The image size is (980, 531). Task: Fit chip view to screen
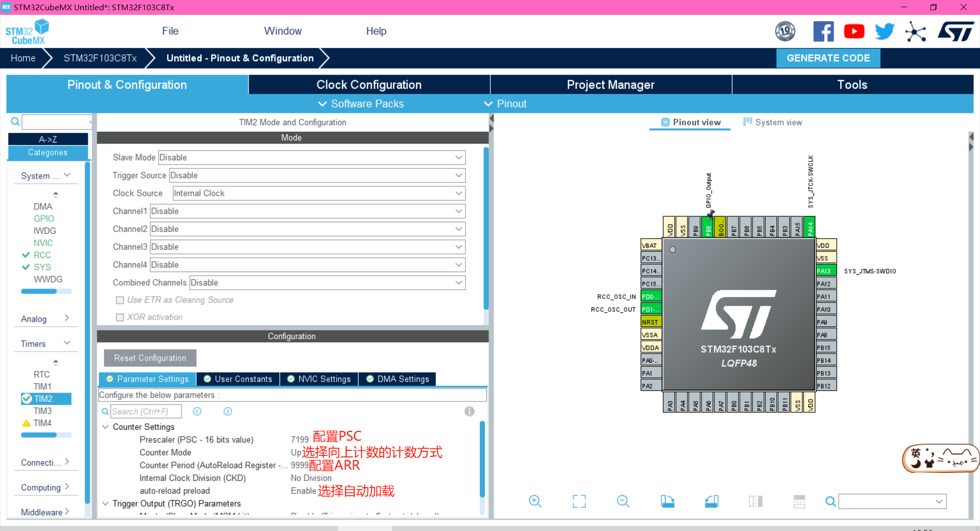[579, 501]
